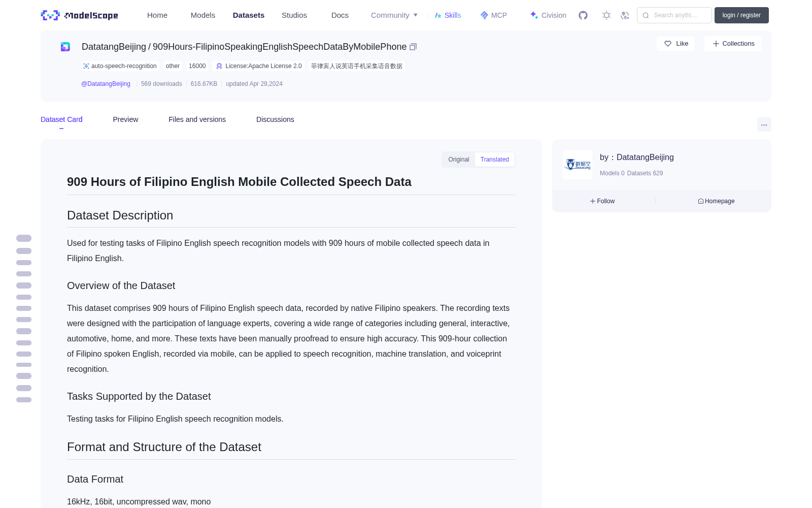Click the 'Dataset Description' heading
Viewport: 812px width, 508px height.
point(120,215)
